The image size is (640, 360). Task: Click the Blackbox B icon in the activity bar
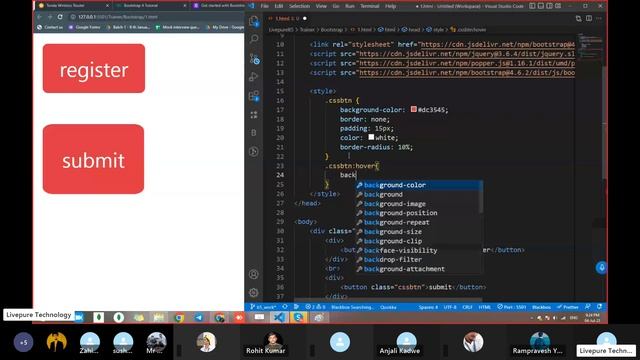click(x=254, y=133)
